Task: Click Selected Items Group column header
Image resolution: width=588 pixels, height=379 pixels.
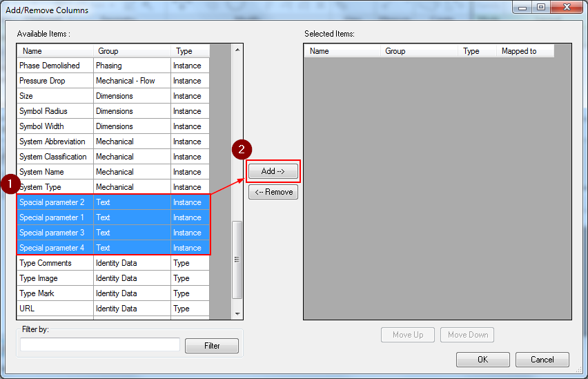Action: pyautogui.click(x=419, y=50)
